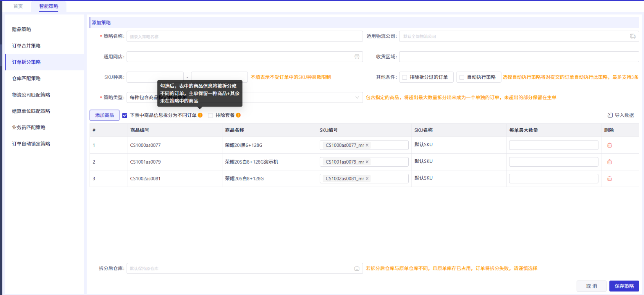
Task: Open the 适用物流公司 selection field
Action: [x=519, y=36]
